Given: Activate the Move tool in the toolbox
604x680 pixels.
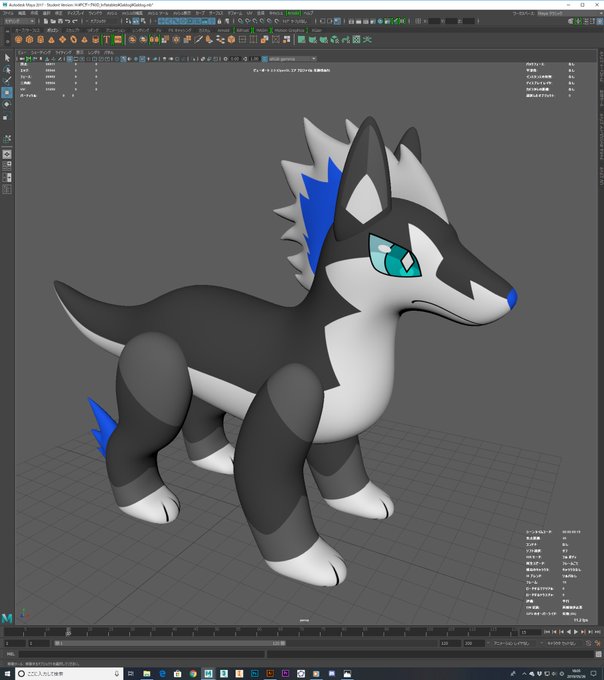Looking at the screenshot, I should tap(7, 92).
